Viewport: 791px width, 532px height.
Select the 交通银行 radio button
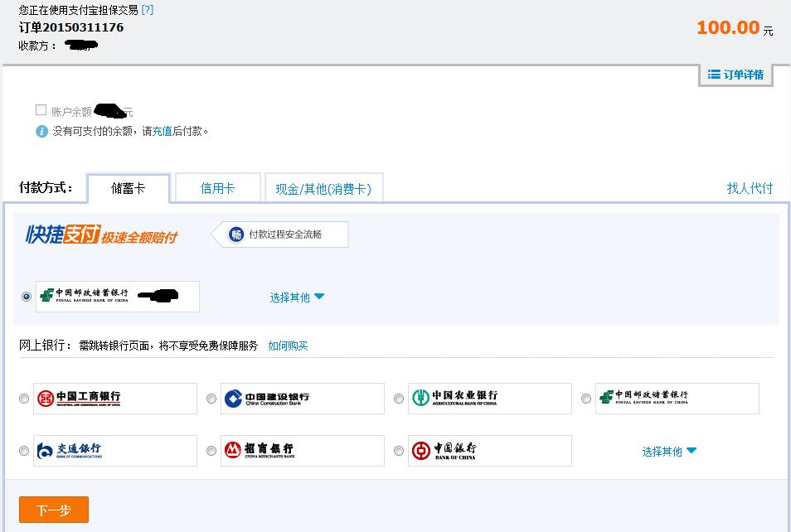coord(24,451)
